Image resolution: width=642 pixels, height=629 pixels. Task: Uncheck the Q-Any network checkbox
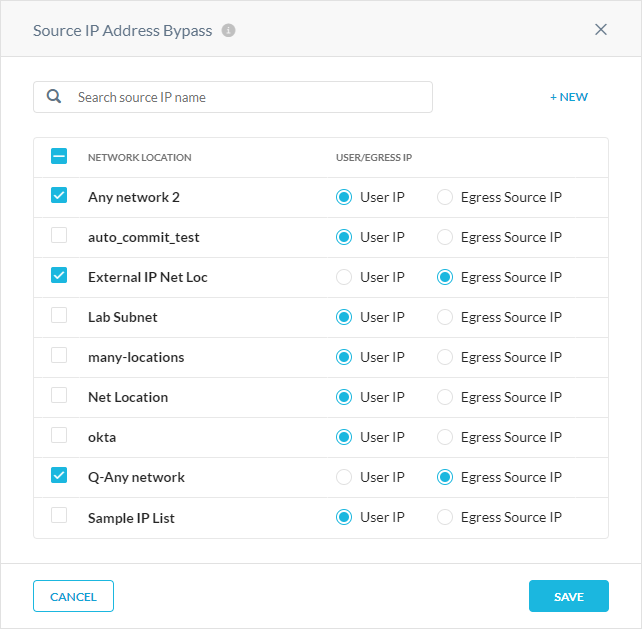tap(59, 476)
